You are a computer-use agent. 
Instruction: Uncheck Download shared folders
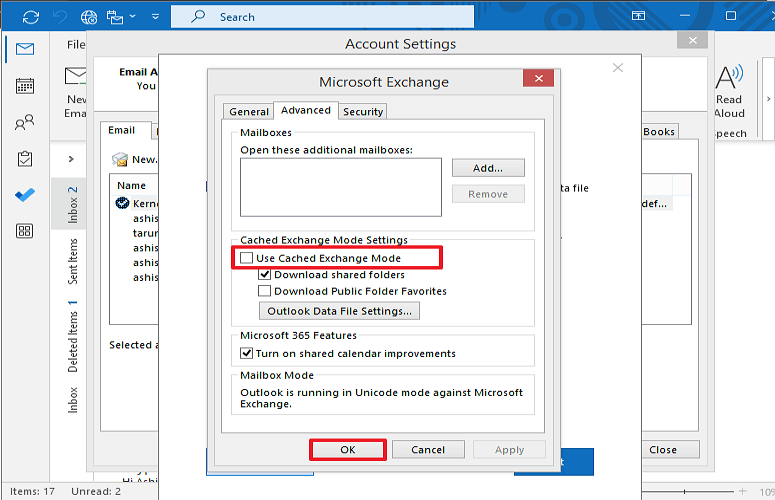tap(264, 274)
